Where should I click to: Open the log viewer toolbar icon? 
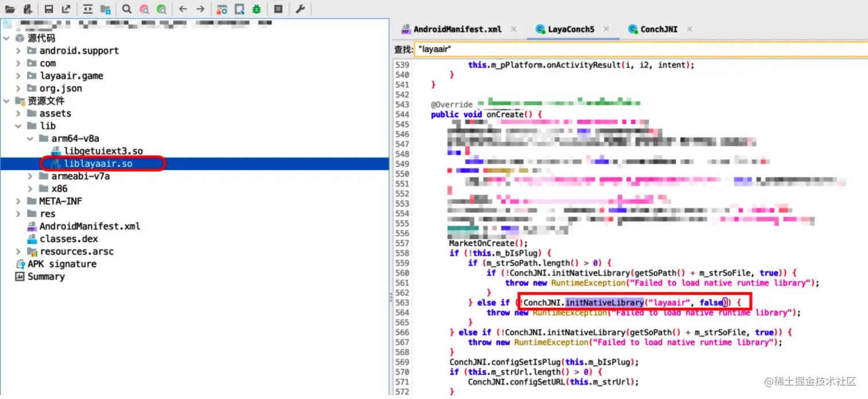278,9
